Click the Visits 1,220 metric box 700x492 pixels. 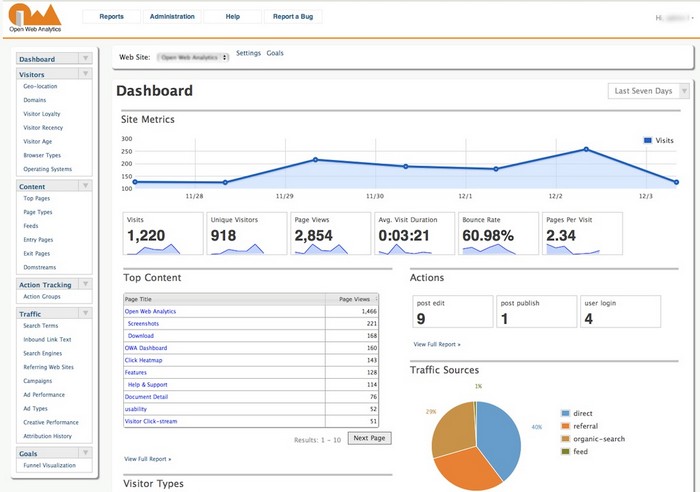[x=163, y=233]
